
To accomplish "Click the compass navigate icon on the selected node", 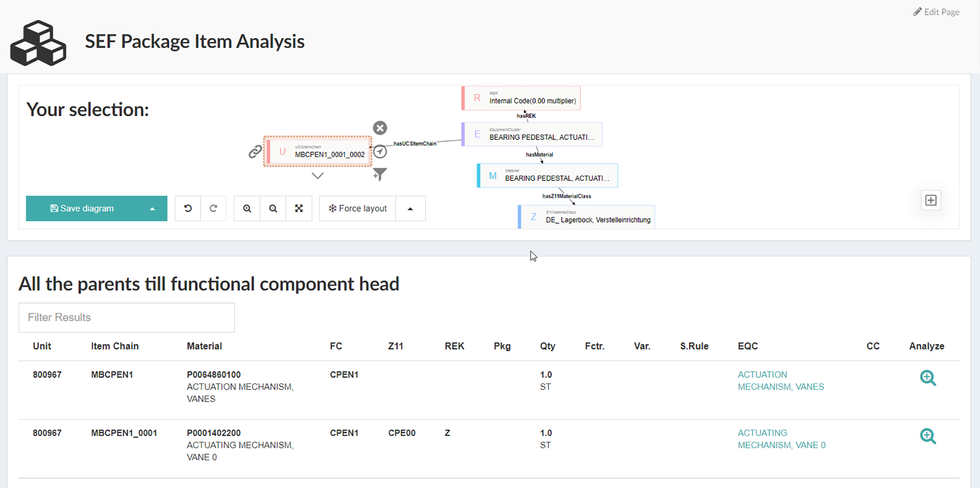I will [x=380, y=152].
